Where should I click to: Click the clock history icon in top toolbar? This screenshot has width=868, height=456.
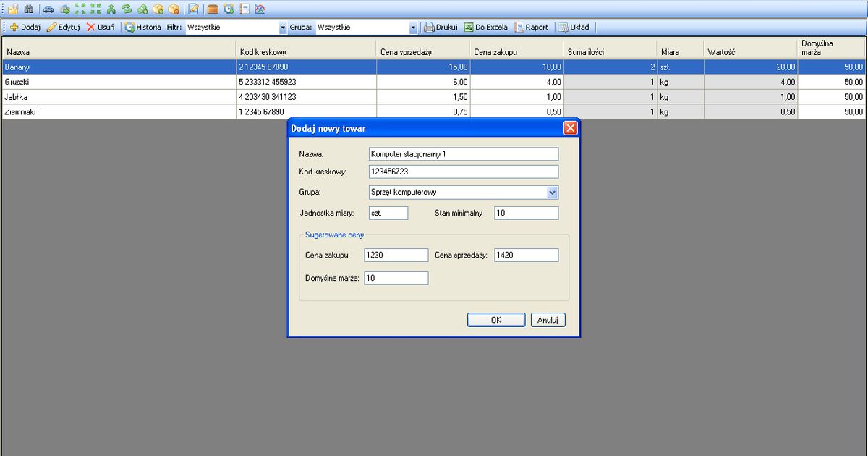[x=229, y=9]
